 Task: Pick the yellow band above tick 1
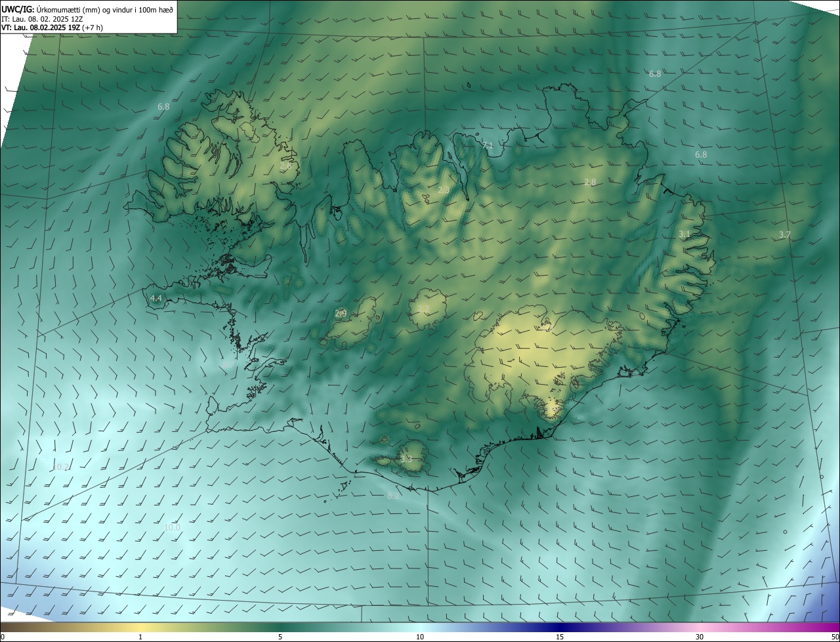pos(140,627)
